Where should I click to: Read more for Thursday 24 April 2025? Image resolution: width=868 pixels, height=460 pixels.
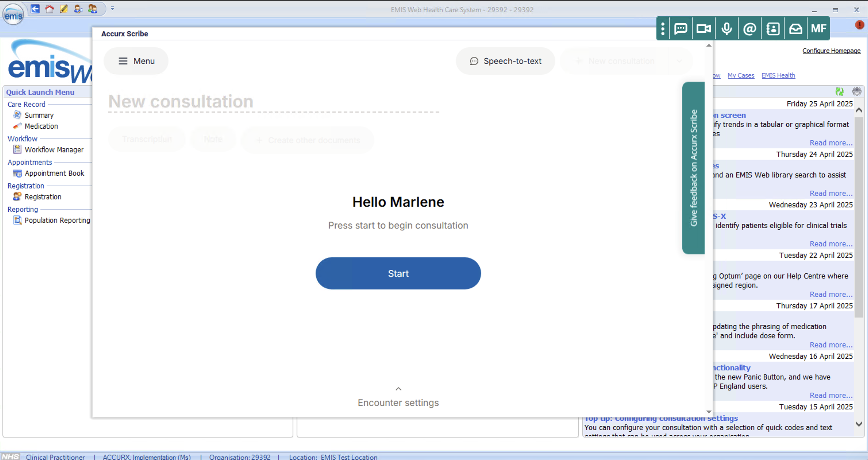(831, 194)
